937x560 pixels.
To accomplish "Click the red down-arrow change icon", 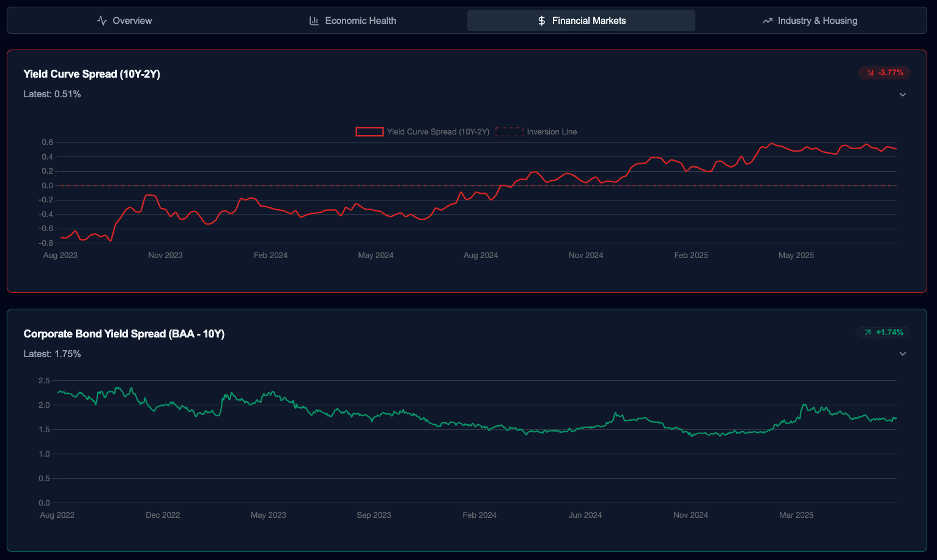I will [x=870, y=73].
